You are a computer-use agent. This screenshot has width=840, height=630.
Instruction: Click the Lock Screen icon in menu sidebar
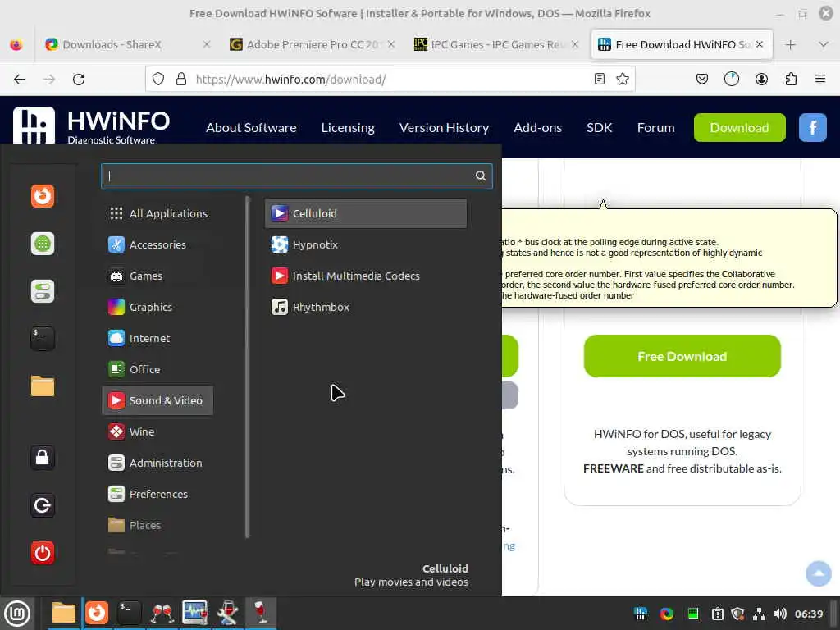[x=43, y=458]
